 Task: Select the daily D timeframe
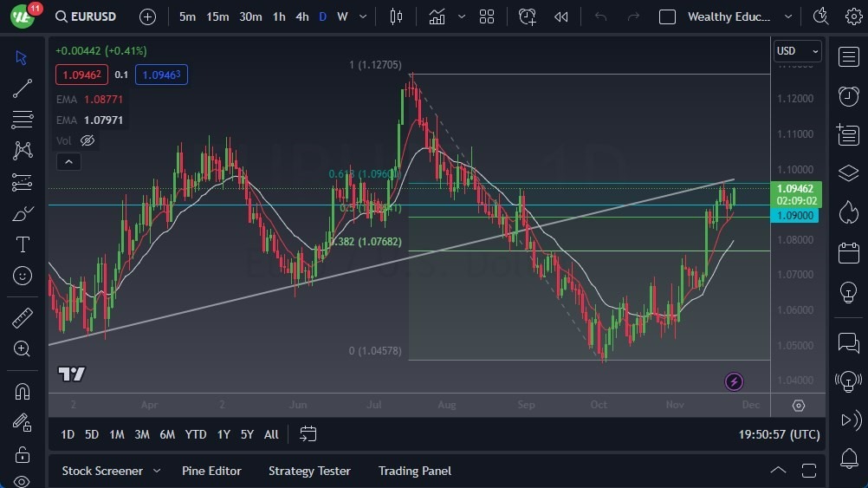pos(323,16)
